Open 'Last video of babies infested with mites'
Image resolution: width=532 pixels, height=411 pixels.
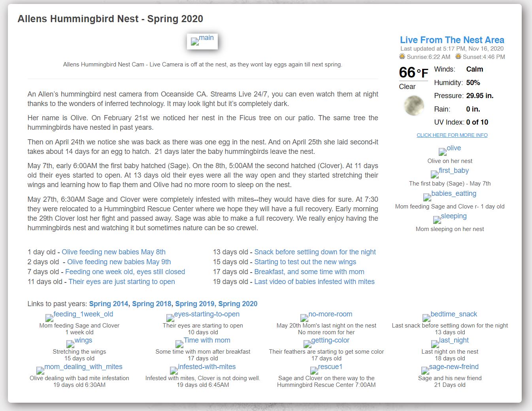(314, 282)
